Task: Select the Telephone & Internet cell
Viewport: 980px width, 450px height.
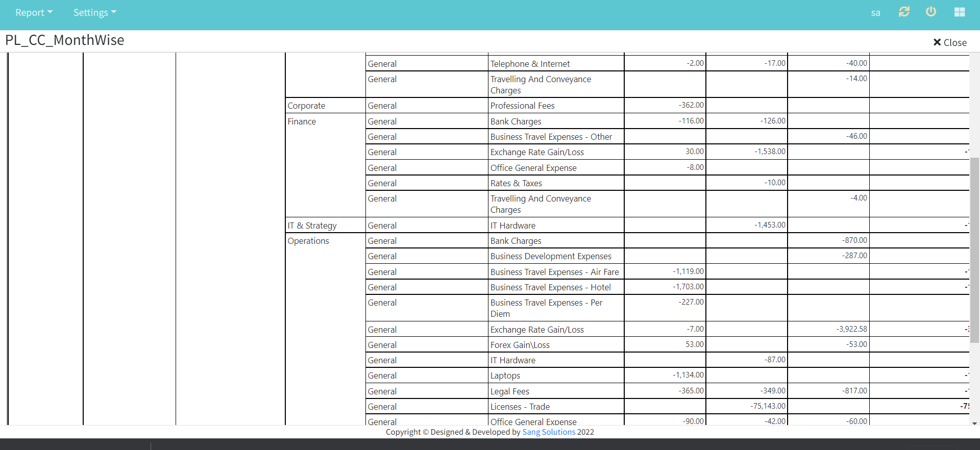Action: click(530, 64)
